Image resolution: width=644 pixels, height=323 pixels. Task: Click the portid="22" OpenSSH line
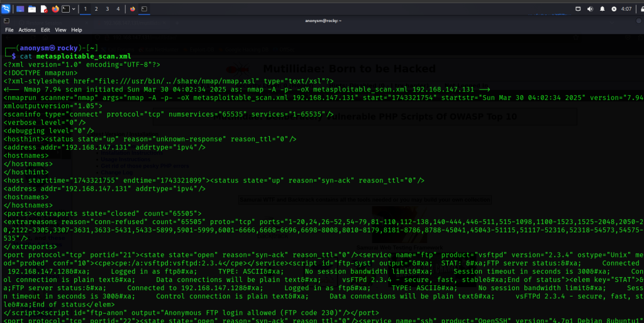324,320
